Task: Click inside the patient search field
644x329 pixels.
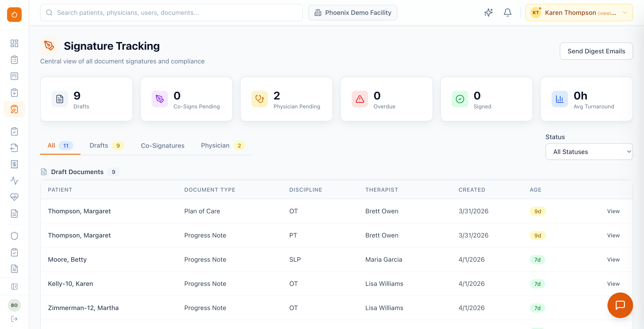Action: pos(171,13)
